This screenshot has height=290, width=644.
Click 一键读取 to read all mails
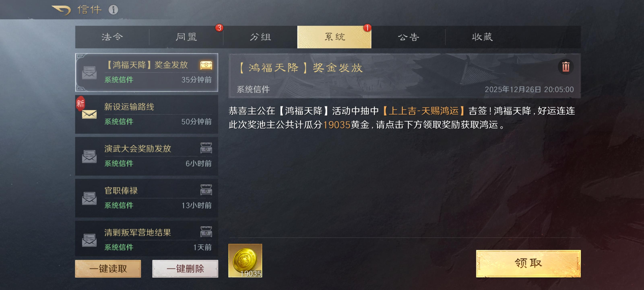(x=108, y=268)
